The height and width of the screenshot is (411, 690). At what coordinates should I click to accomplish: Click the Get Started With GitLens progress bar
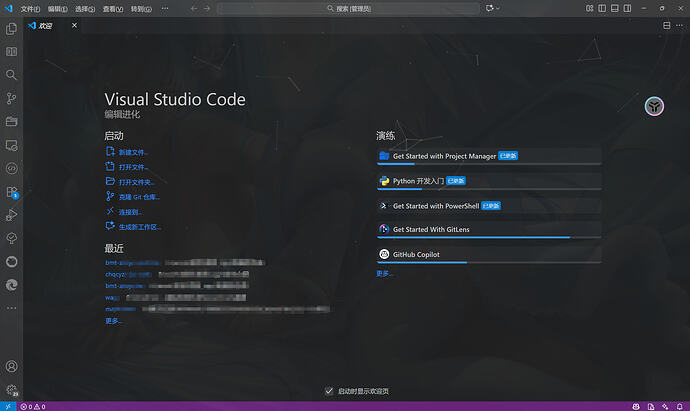click(489, 237)
